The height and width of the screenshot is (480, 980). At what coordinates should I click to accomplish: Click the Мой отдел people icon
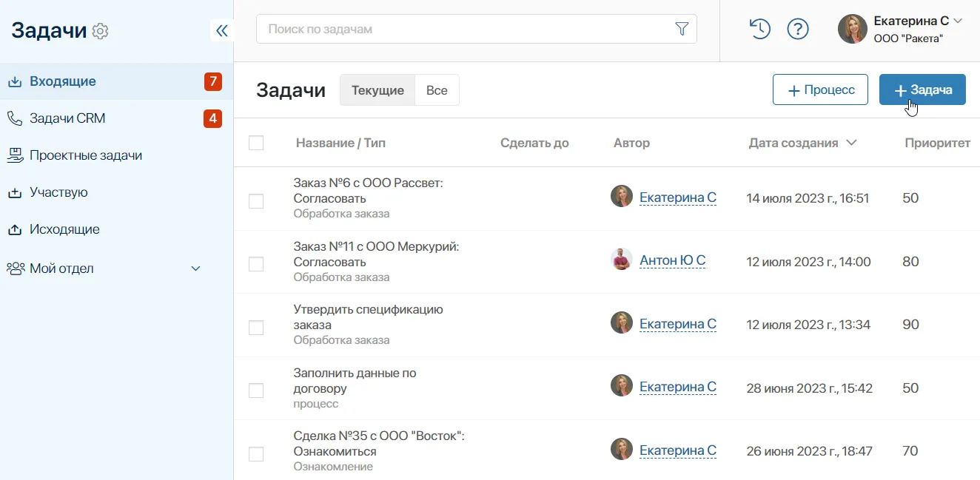tap(16, 268)
